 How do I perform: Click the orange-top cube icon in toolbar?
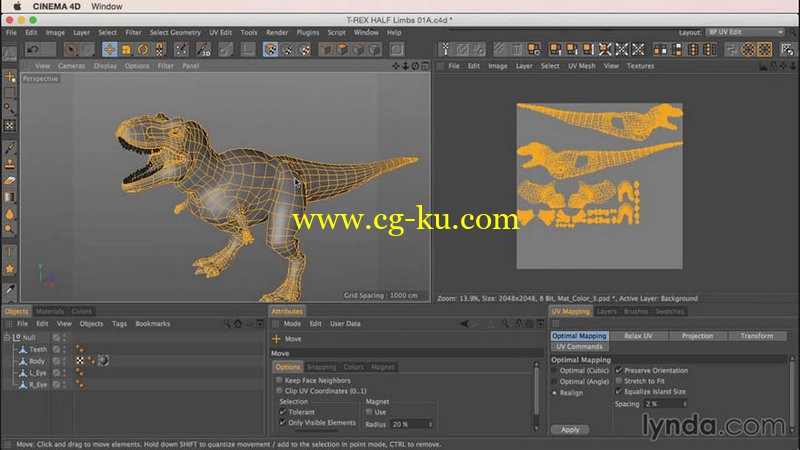point(342,49)
